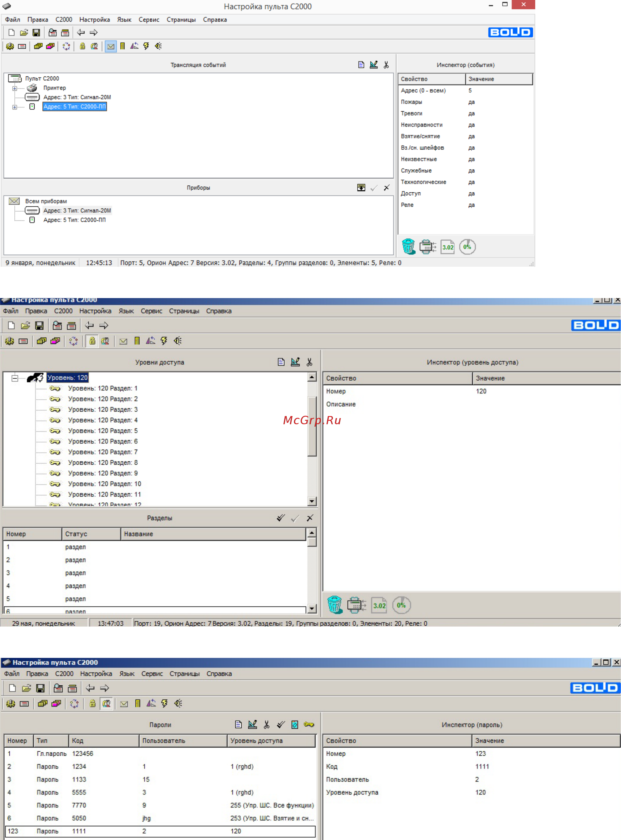Click down arrow of Разделы table scrollbar
This screenshot has width=621, height=840.
311,608
